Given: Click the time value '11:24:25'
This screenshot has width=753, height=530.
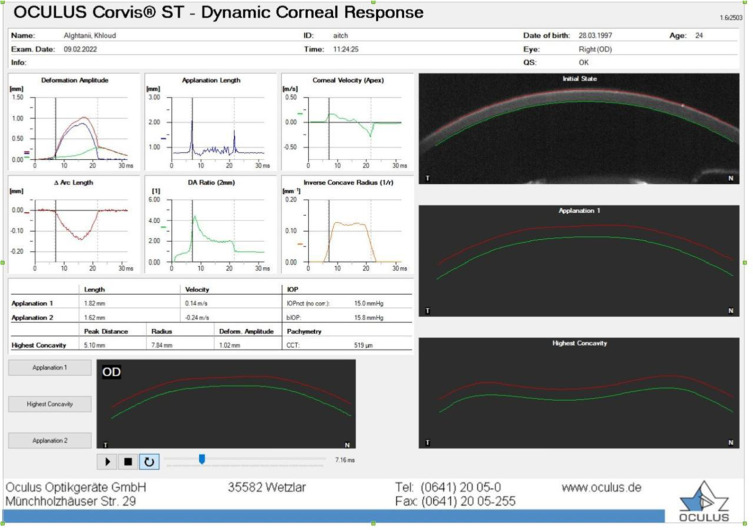Looking at the screenshot, I should click(x=346, y=49).
